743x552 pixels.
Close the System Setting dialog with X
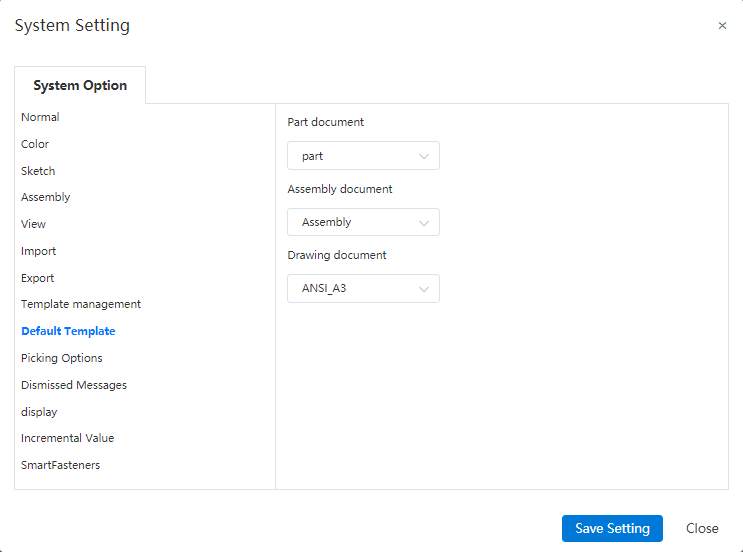722,26
